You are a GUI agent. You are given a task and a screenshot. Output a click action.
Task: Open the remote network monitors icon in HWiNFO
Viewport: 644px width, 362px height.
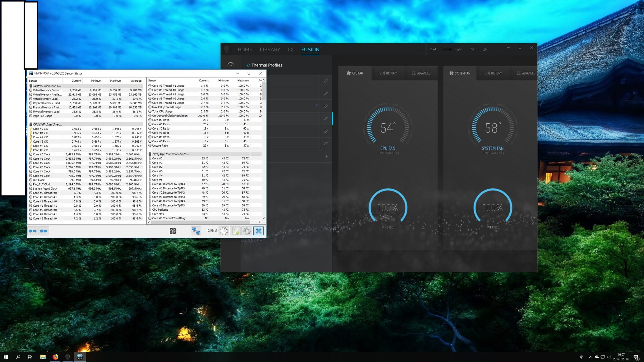(x=196, y=231)
